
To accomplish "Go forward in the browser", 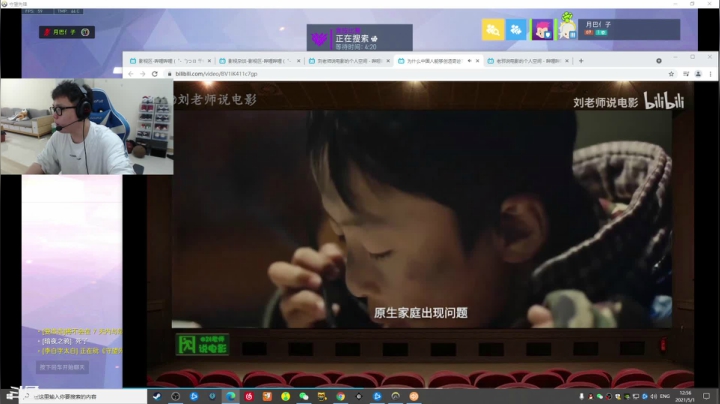I will 143,73.
